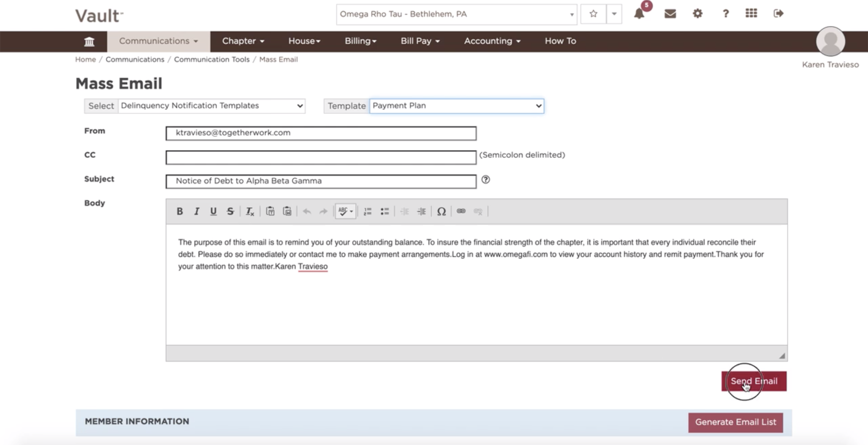
Task: Go to home building icon
Action: click(89, 41)
